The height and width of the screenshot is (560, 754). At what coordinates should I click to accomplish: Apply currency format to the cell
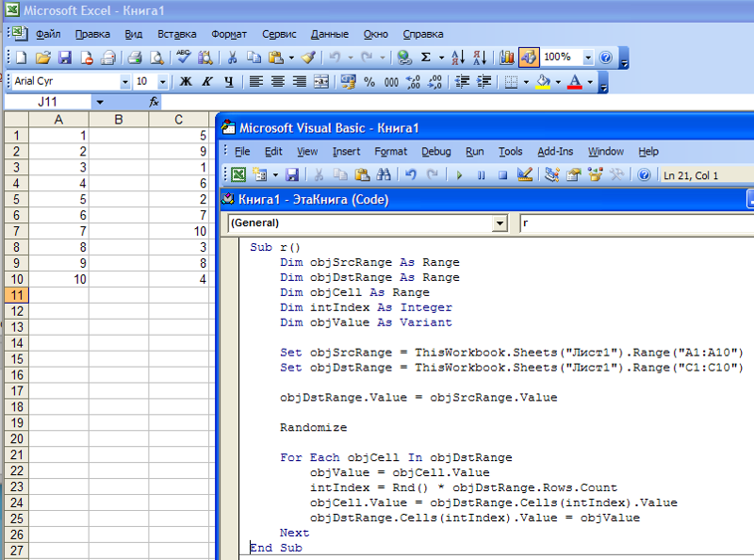(x=348, y=82)
